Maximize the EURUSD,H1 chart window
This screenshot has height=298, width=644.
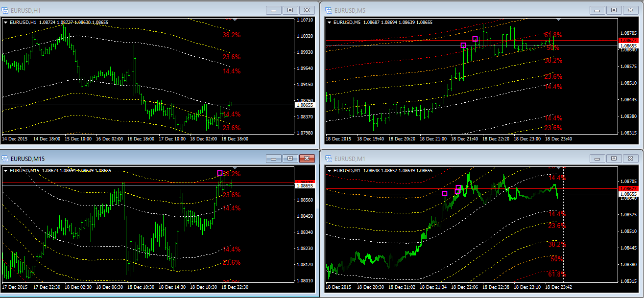(x=290, y=10)
